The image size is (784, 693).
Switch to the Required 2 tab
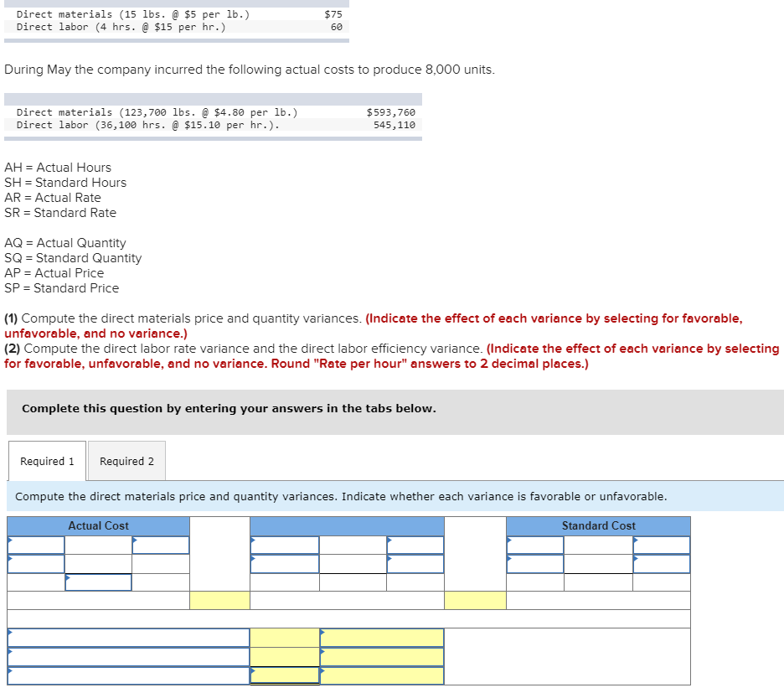click(x=126, y=461)
